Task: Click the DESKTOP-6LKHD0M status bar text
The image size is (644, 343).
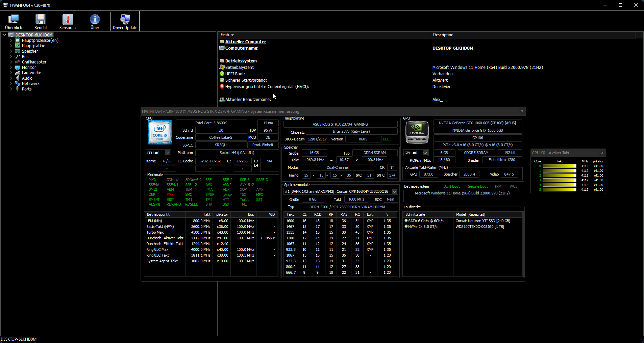Action: pyautogui.click(x=19, y=339)
